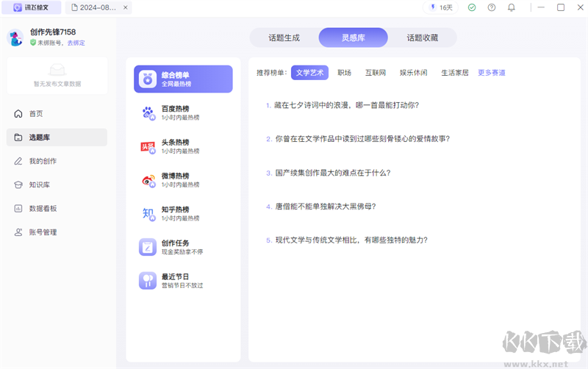Click the 去绑定 account binding link

pyautogui.click(x=76, y=43)
